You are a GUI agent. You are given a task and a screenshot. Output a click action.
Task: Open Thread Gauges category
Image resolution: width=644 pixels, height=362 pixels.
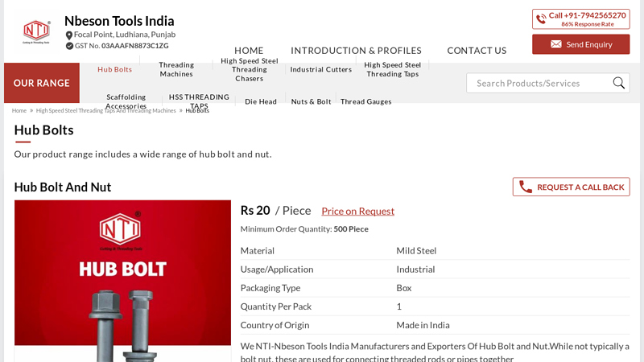point(366,101)
